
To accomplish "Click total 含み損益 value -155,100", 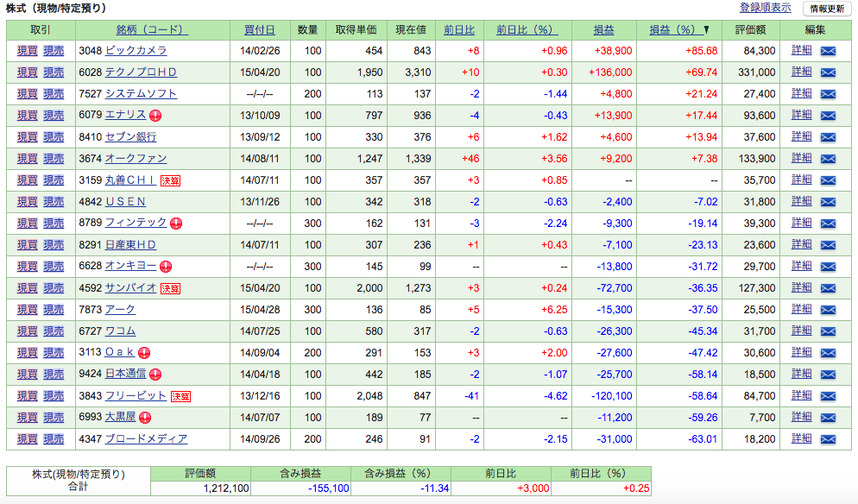I will point(328,488).
